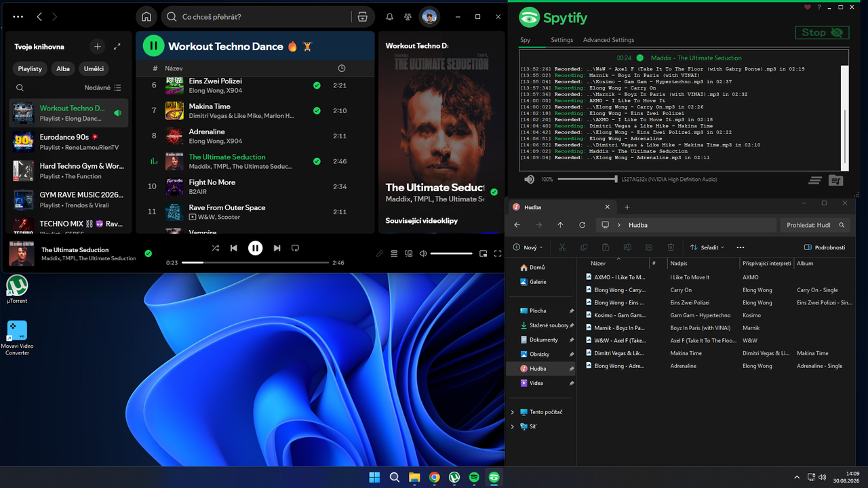Open Nedávné sort dropdown in library
868x488 pixels.
point(102,87)
